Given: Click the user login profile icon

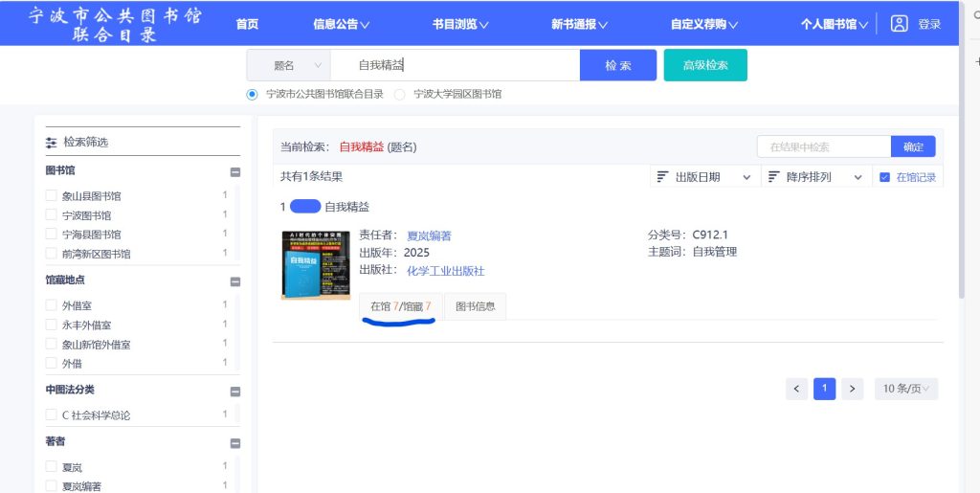Looking at the screenshot, I should (x=899, y=24).
